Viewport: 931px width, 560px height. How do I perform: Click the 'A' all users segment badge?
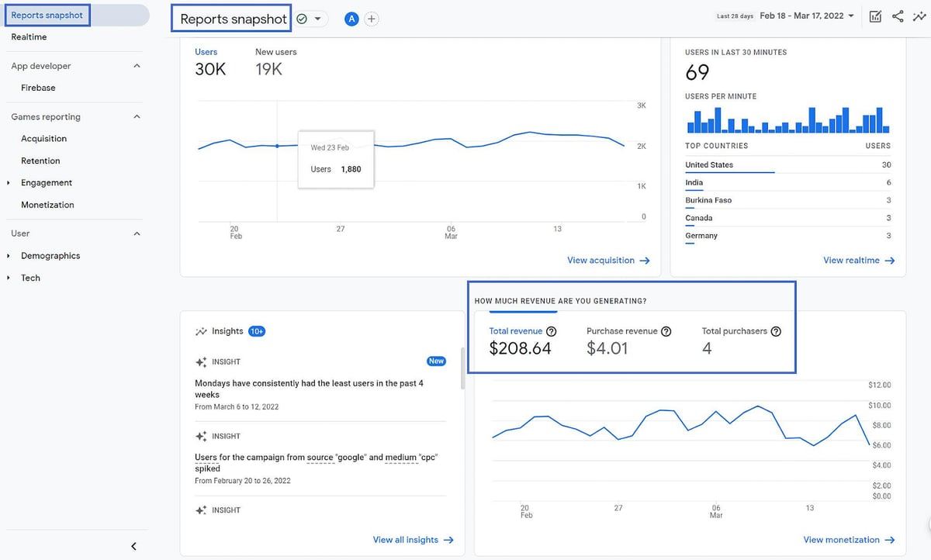[351, 19]
